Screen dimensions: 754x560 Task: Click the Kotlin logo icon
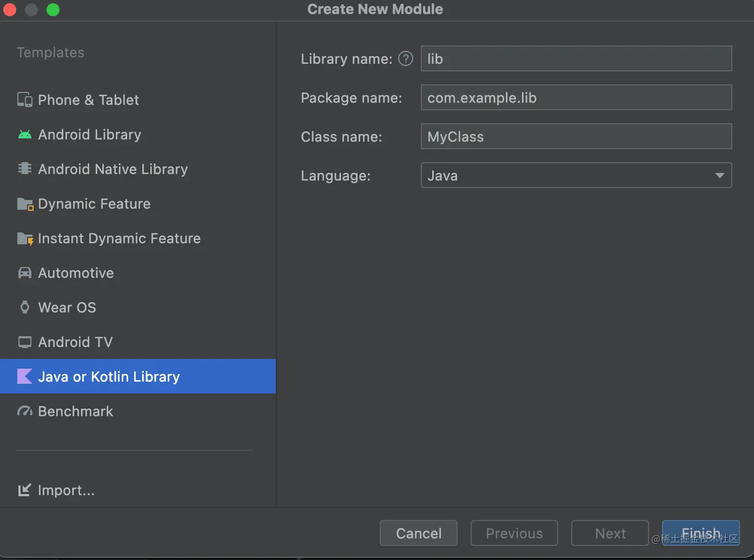point(25,376)
